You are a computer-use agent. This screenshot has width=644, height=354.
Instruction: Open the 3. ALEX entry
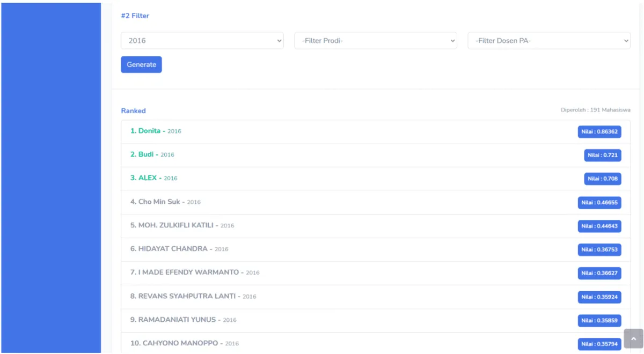376,179
